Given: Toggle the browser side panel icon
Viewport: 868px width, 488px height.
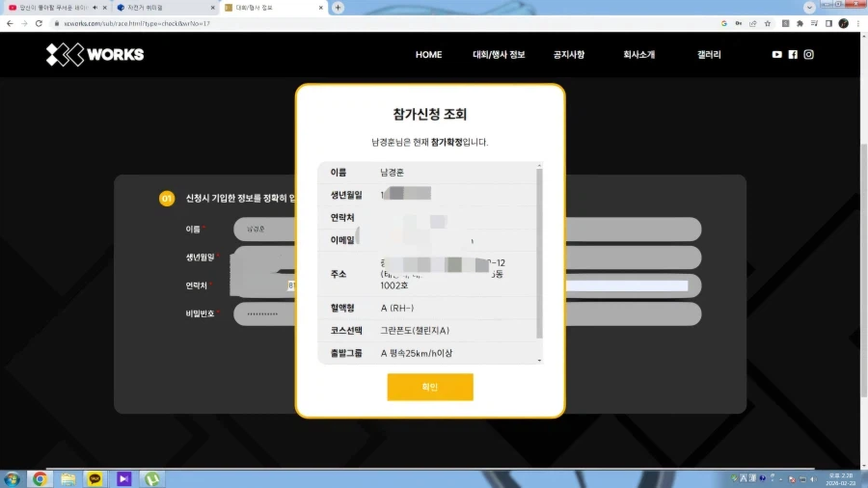Looking at the screenshot, I should [828, 23].
